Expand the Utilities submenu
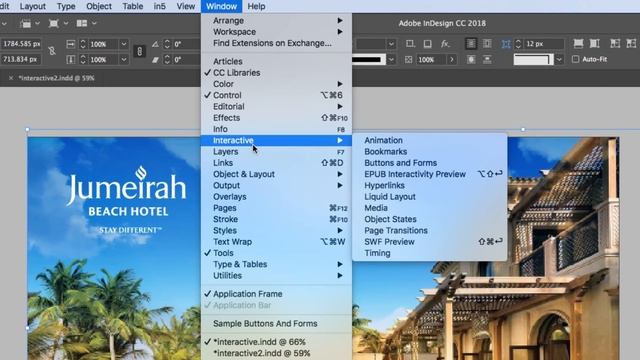The image size is (640, 360). [x=276, y=276]
